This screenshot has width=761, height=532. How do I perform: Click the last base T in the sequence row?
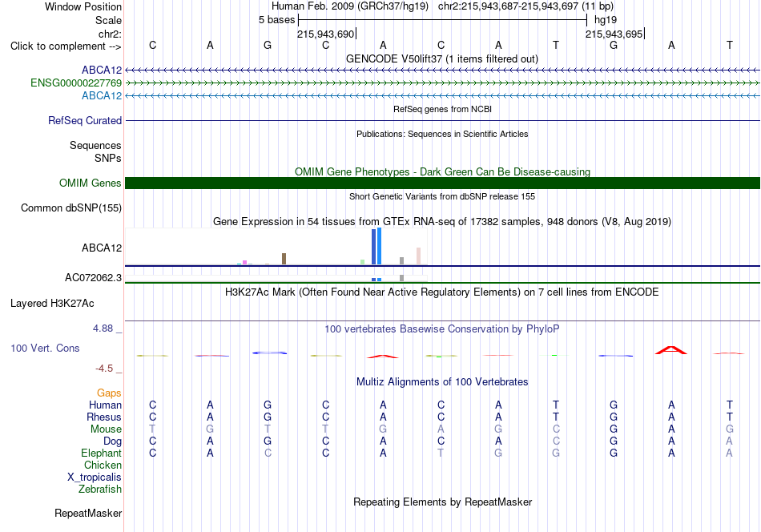pos(729,45)
